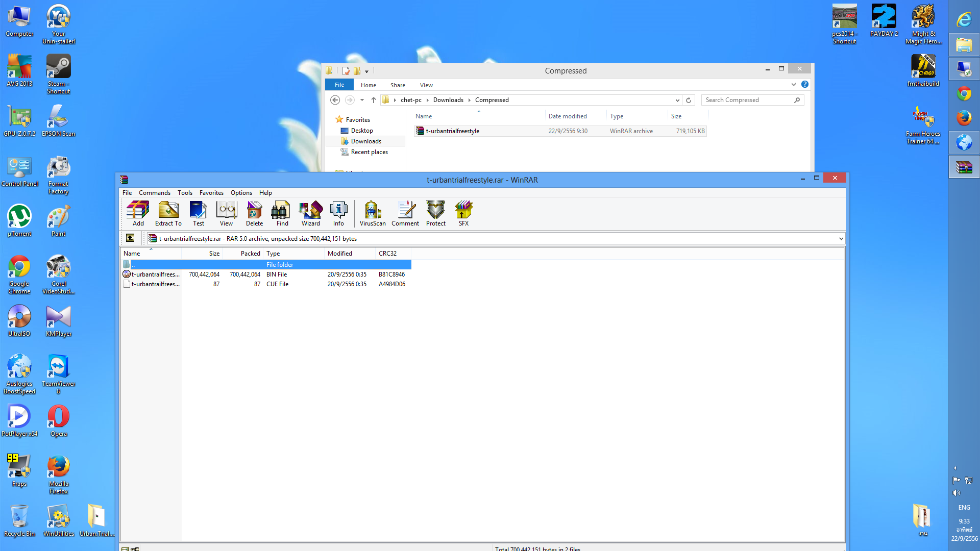Expand the WinRAR archive path dropdown
980x551 pixels.
[841, 238]
